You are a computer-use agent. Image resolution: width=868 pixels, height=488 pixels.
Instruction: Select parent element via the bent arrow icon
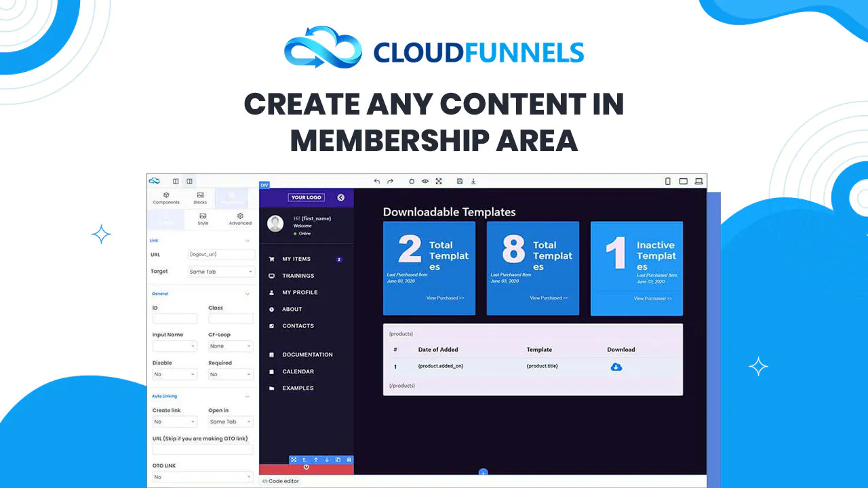coord(304,460)
